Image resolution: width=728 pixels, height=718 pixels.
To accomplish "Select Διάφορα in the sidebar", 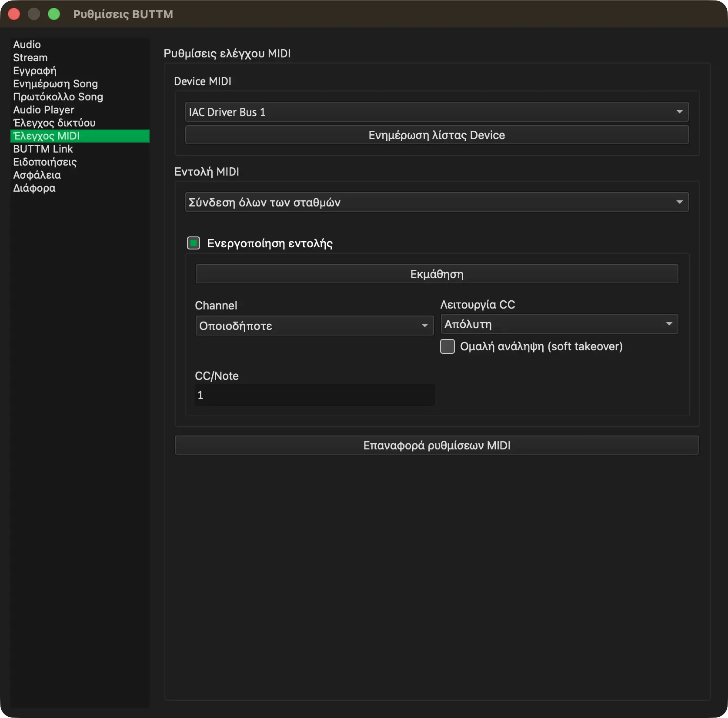I will tap(80, 188).
